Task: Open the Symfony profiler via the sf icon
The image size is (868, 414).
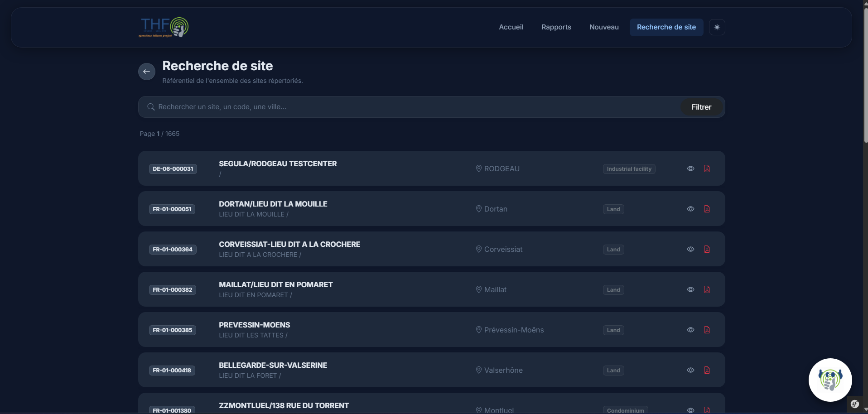Action: pos(854,404)
